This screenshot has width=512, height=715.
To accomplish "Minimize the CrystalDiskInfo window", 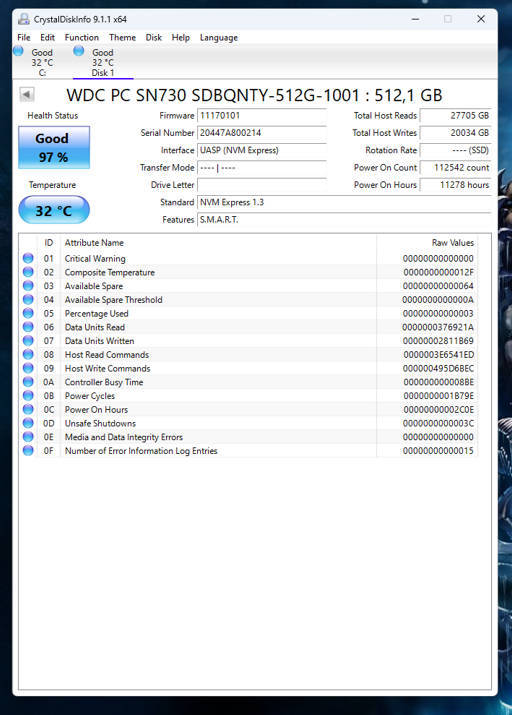I will point(415,19).
